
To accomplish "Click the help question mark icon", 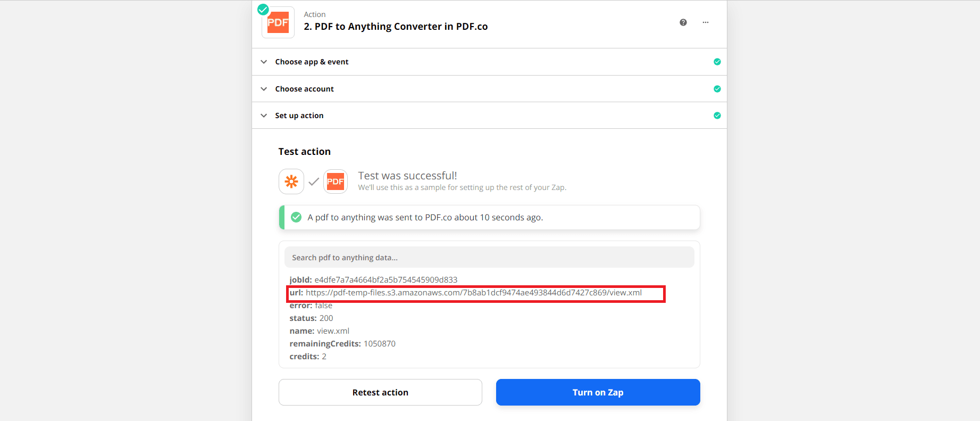I will (683, 22).
